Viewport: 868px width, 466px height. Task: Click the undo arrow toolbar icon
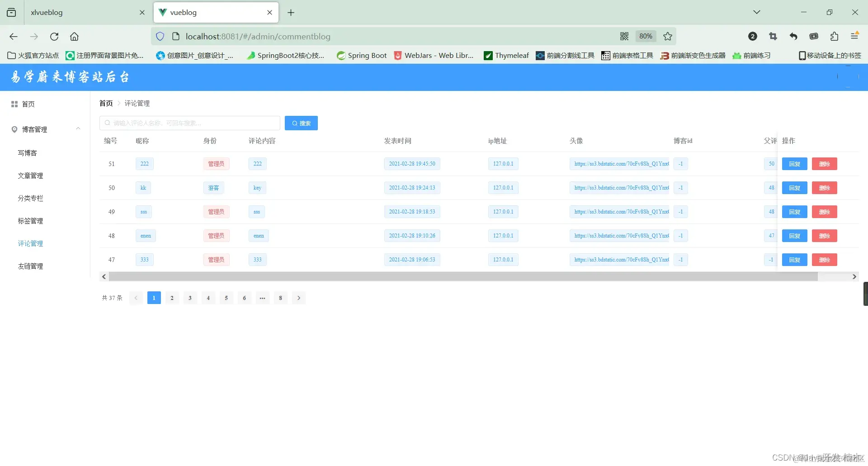(x=793, y=36)
